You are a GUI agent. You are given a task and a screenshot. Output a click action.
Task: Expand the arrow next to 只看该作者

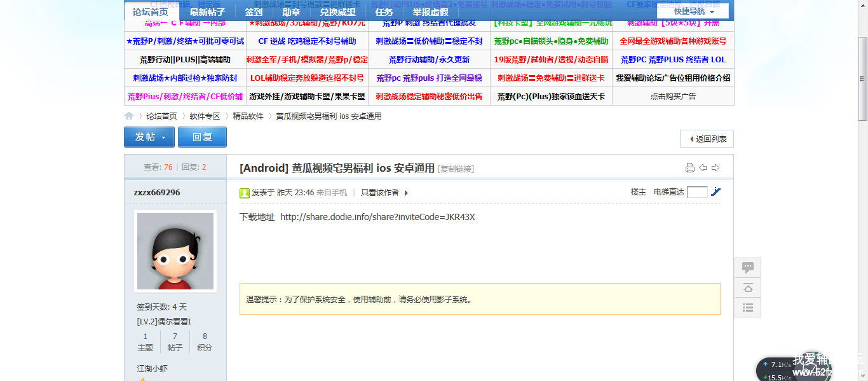click(x=406, y=193)
